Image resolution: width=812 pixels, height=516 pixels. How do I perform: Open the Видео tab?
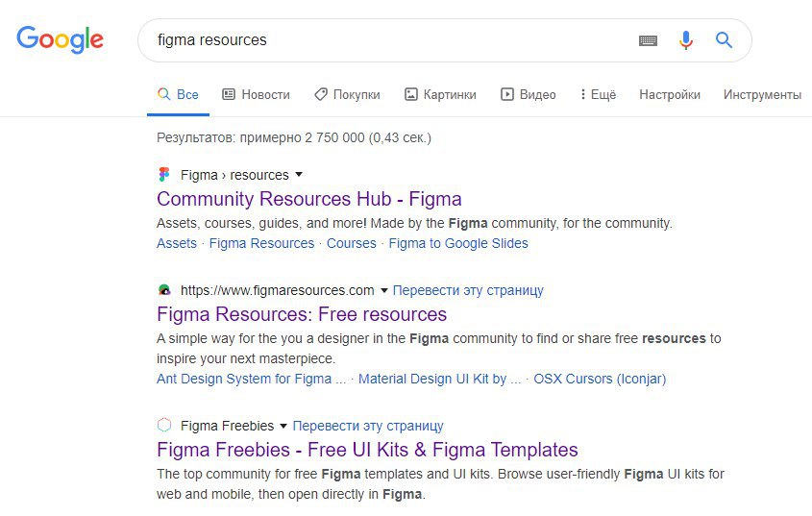[x=529, y=94]
